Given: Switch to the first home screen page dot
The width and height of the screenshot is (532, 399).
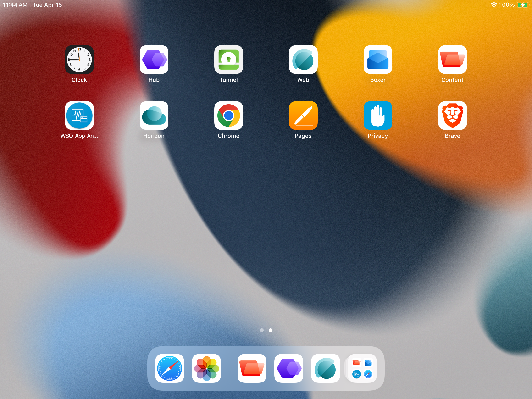Looking at the screenshot, I should (262, 330).
